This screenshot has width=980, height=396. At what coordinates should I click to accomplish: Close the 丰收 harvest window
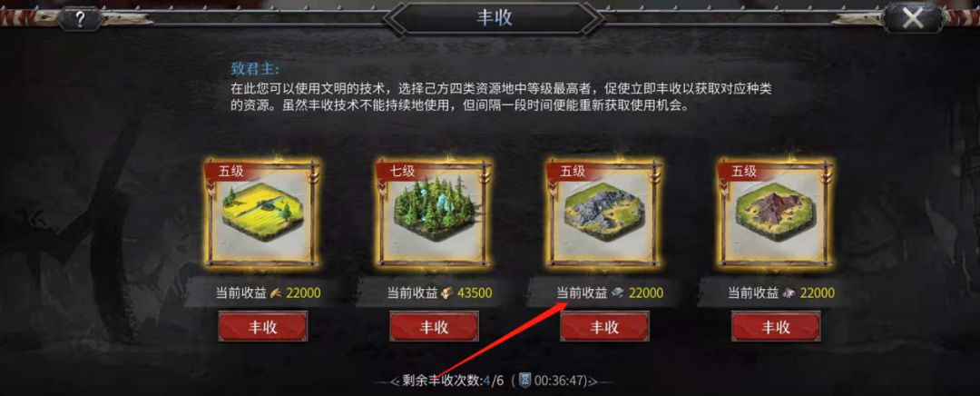pyautogui.click(x=913, y=18)
